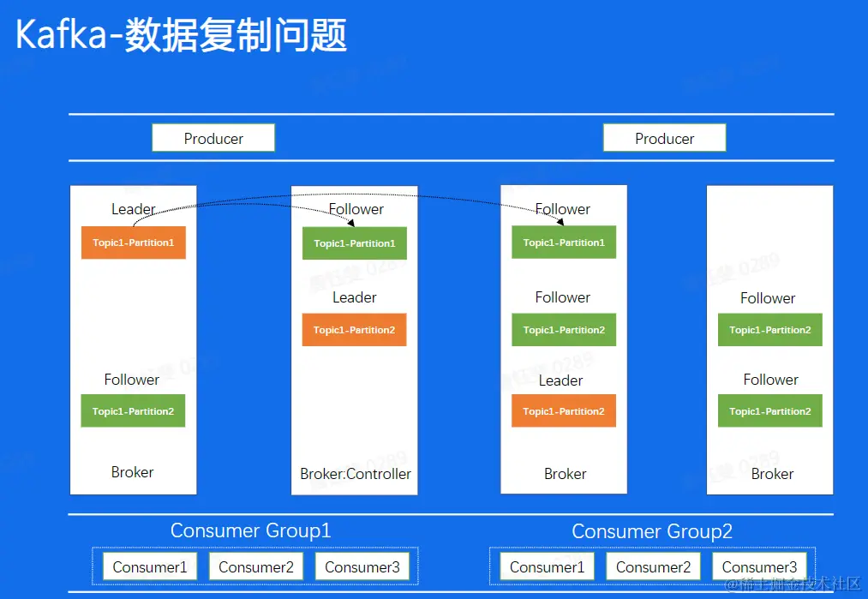Select the Producer box above the fourth broker
The width and height of the screenshot is (868, 599).
tap(664, 138)
